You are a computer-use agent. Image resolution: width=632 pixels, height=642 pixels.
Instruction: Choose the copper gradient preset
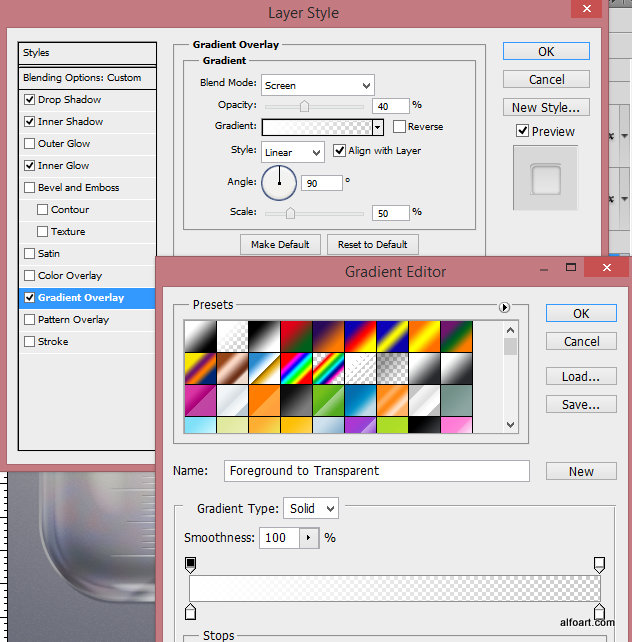coord(232,368)
